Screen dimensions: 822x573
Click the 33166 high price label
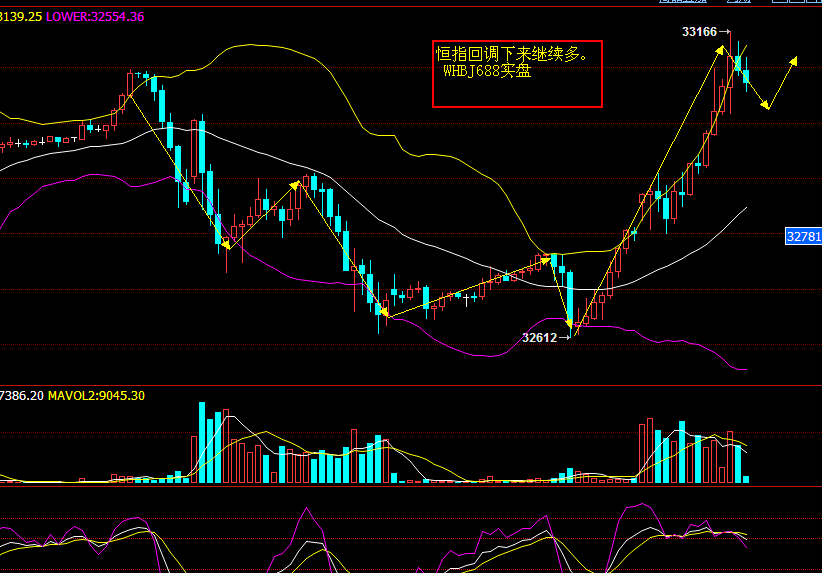pyautogui.click(x=699, y=32)
